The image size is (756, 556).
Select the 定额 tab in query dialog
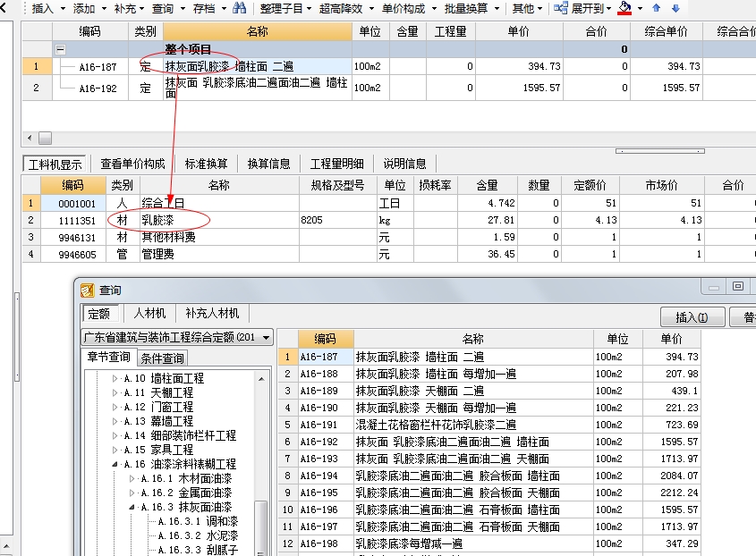click(x=98, y=314)
